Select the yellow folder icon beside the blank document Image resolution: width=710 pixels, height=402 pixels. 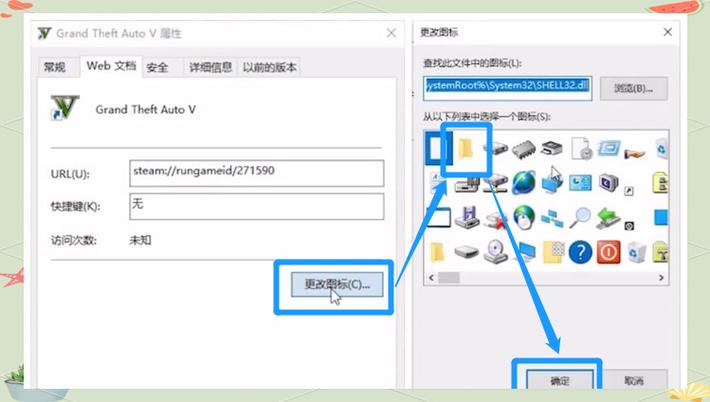(465, 148)
